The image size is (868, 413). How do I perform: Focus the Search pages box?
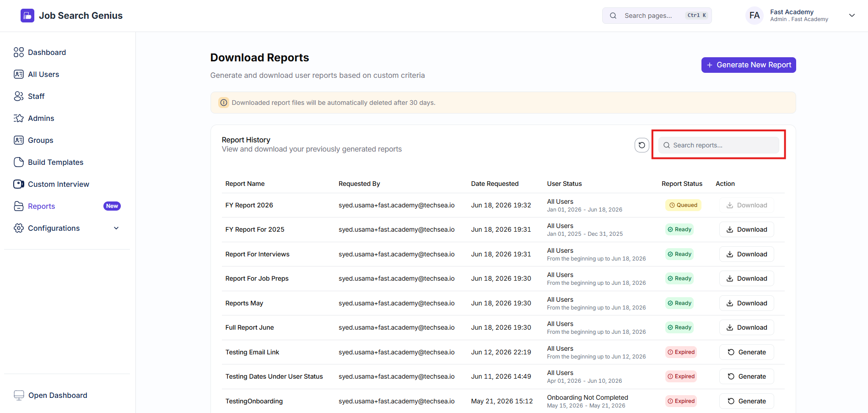click(x=657, y=16)
